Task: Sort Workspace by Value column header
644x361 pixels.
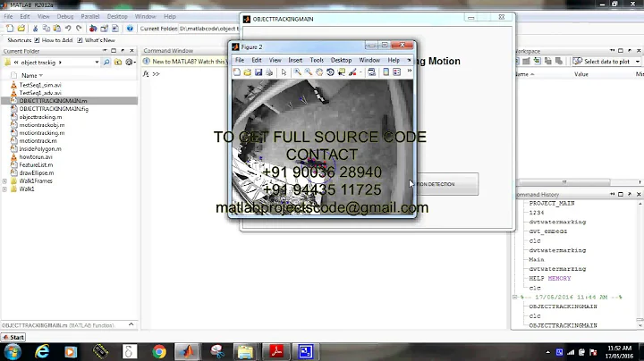Action: pos(581,74)
